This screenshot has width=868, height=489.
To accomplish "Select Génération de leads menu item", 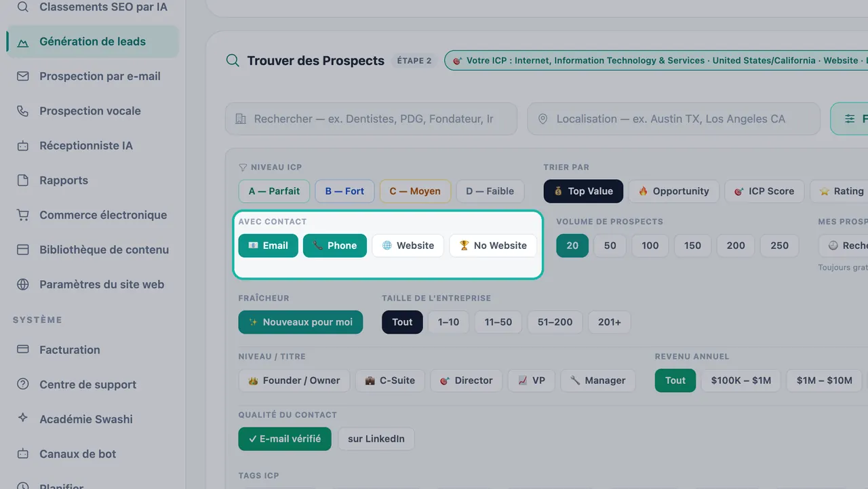I will point(92,41).
